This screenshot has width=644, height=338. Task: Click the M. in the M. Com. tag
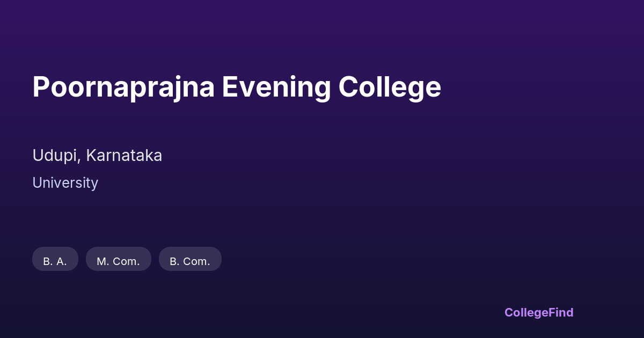103,261
